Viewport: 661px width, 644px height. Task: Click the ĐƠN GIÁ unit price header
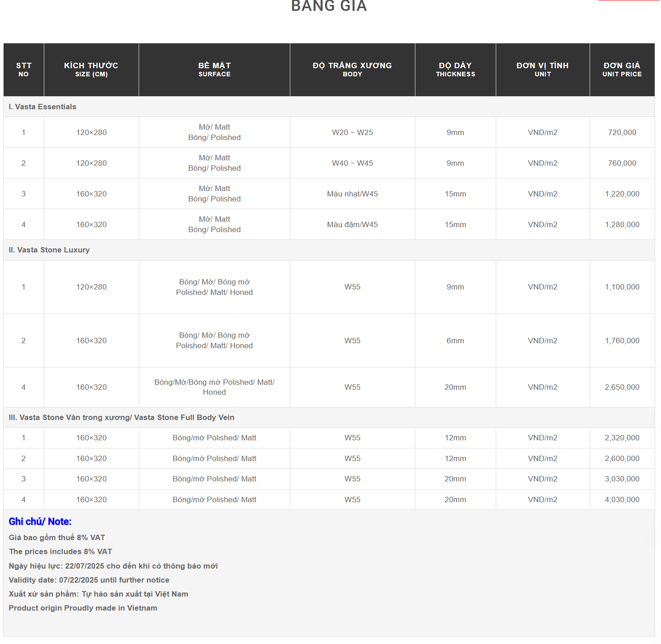tap(622, 70)
